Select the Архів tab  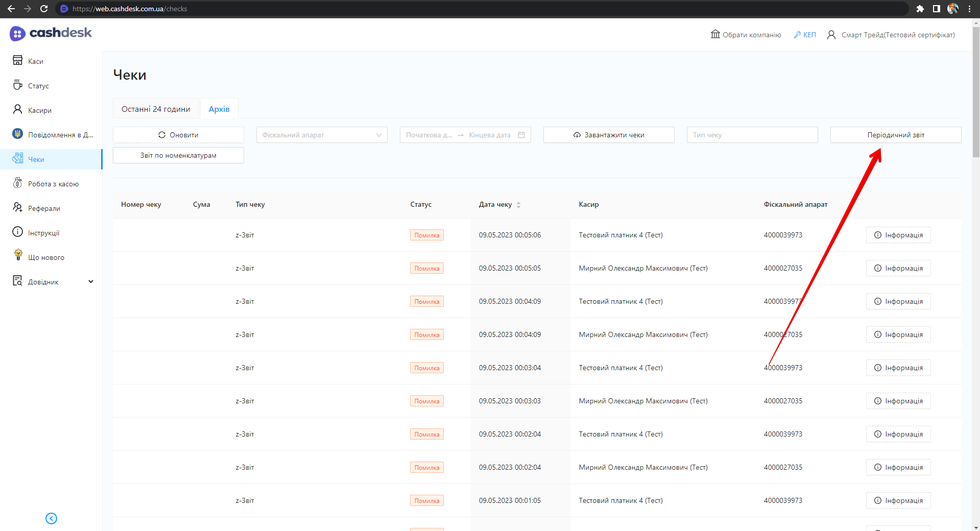[219, 109]
